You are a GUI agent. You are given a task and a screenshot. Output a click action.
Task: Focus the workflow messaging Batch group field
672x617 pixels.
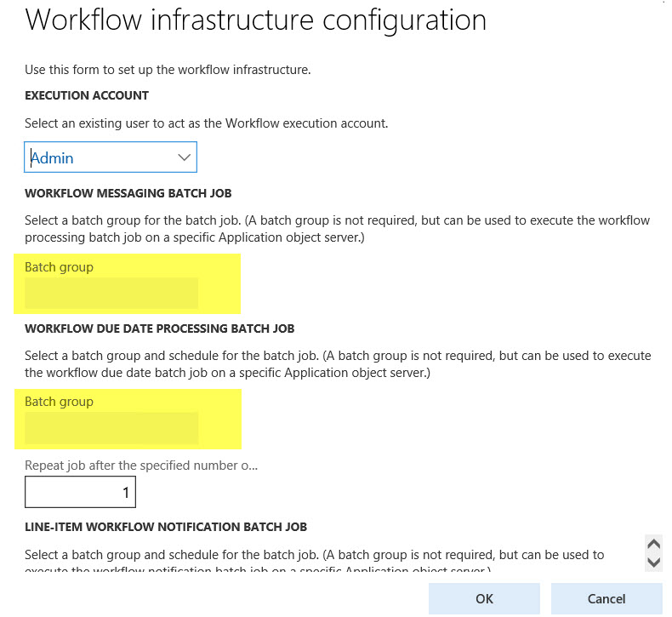(111, 294)
